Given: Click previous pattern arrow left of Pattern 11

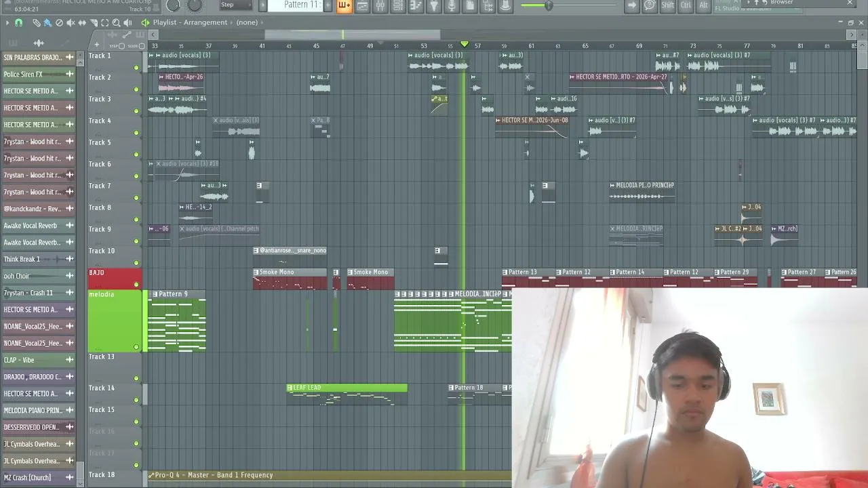Looking at the screenshot, I should pyautogui.click(x=263, y=5).
